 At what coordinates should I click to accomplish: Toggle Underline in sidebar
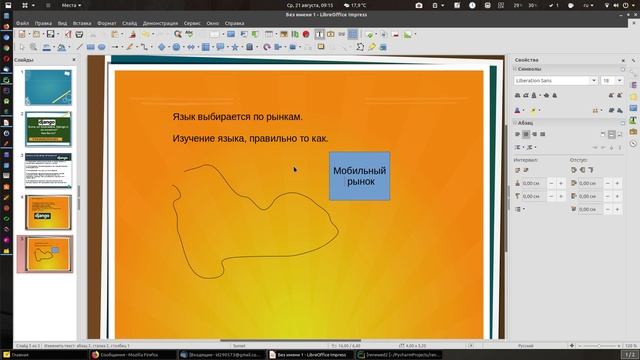coord(533,96)
